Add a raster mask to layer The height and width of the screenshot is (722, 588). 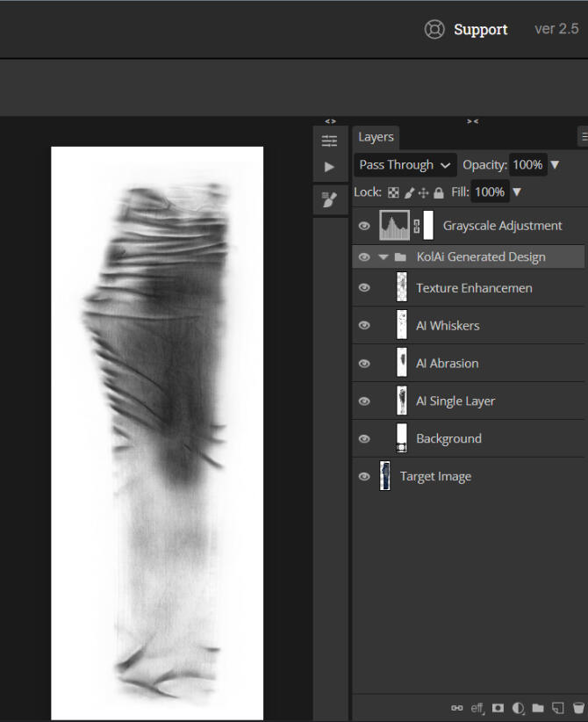coord(498,708)
